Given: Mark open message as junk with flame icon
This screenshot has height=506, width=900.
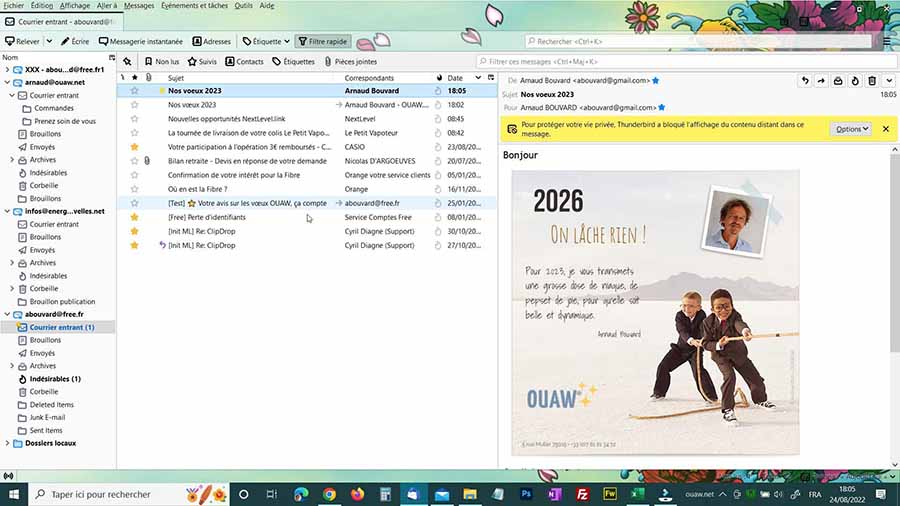Looking at the screenshot, I should coord(855,80).
